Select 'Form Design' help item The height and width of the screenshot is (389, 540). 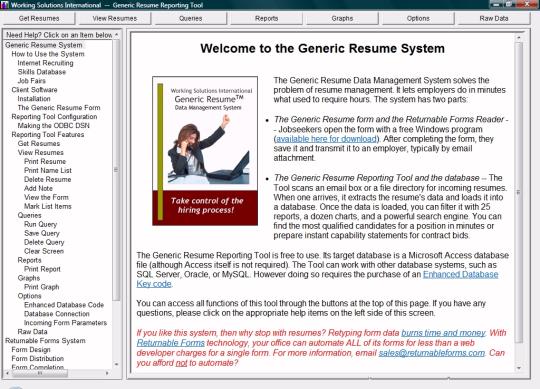click(31, 349)
